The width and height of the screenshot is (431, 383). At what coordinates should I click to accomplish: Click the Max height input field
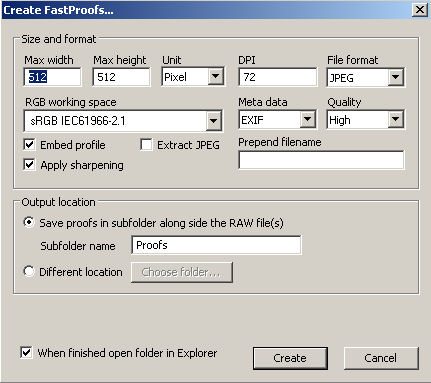pyautogui.click(x=121, y=77)
